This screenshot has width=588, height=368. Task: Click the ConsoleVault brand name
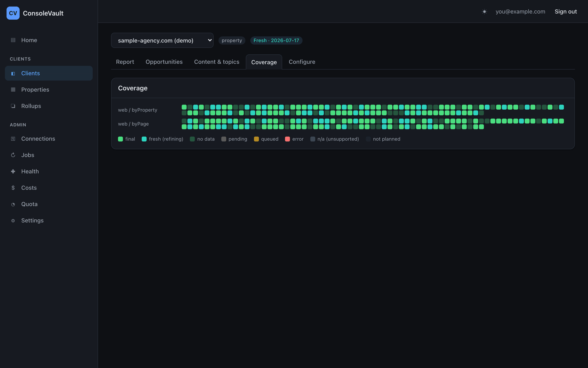pyautogui.click(x=43, y=13)
